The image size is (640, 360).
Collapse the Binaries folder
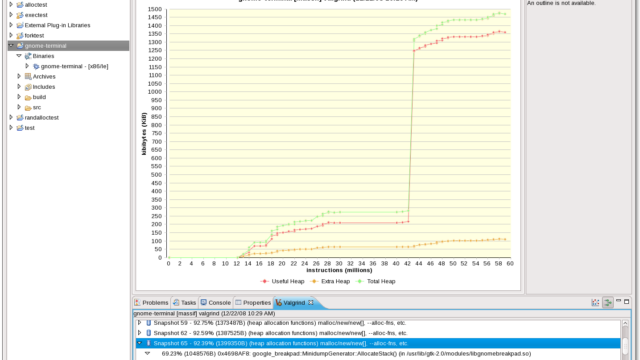point(19,56)
